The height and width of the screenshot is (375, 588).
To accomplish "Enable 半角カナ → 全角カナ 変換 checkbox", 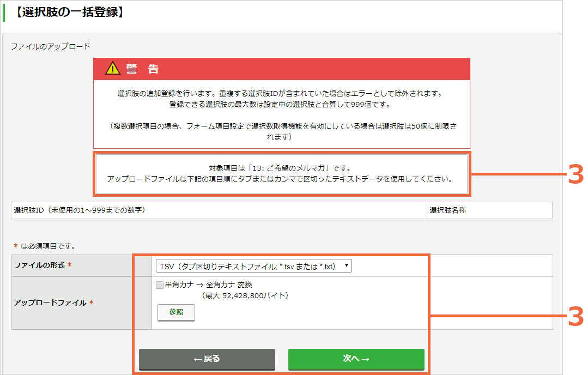I will coord(160,285).
